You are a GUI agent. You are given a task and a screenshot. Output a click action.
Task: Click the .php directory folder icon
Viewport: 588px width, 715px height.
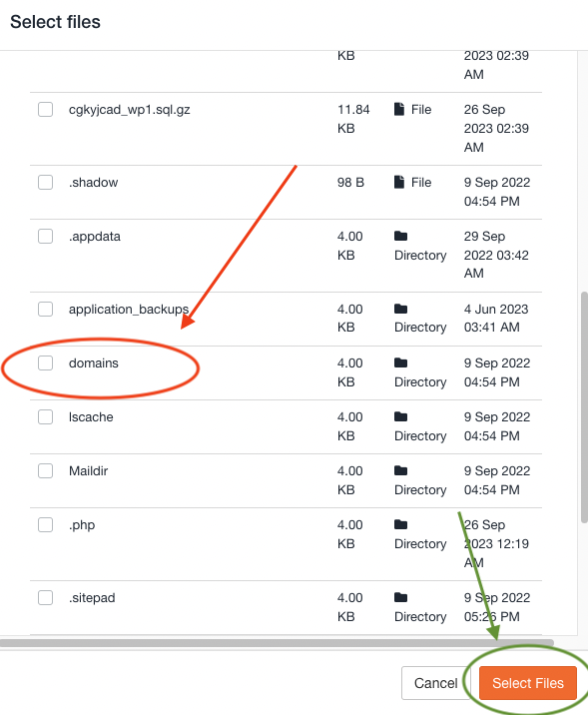(400, 524)
